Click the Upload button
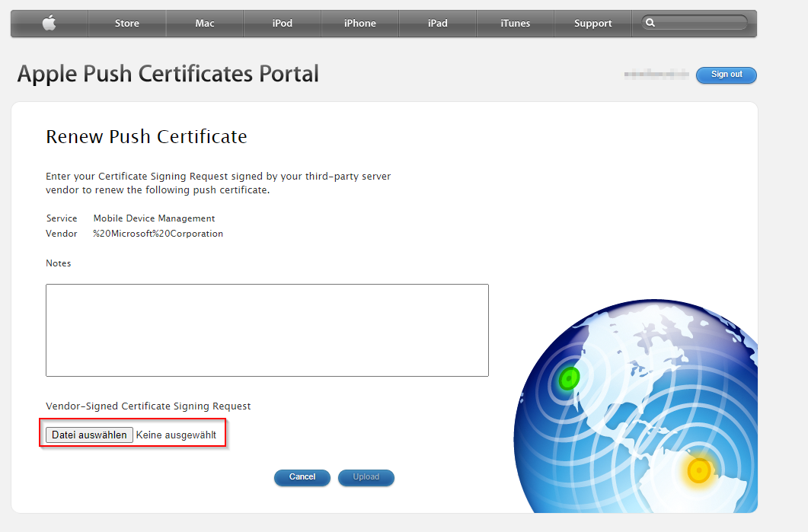Viewport: 808px width, 532px height. (x=366, y=477)
